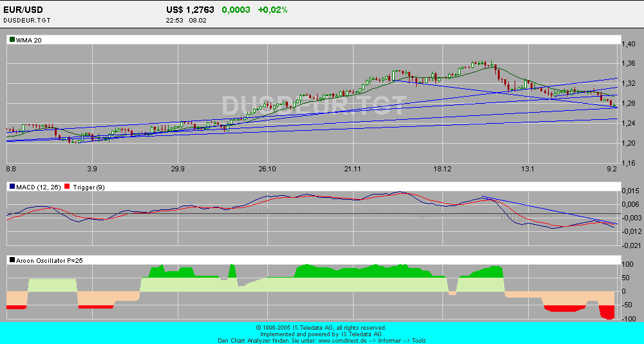The image size is (644, 344).
Task: Click the 0,006 MACD axis value
Action: (x=630, y=204)
